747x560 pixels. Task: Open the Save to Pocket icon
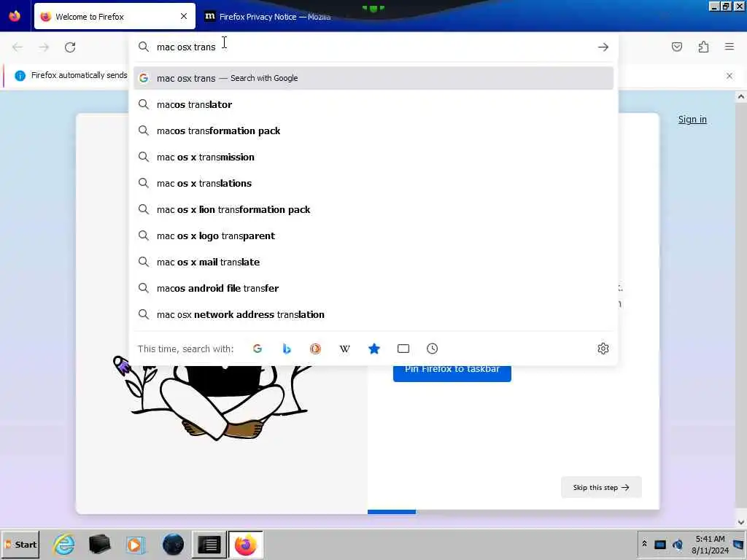(x=676, y=47)
